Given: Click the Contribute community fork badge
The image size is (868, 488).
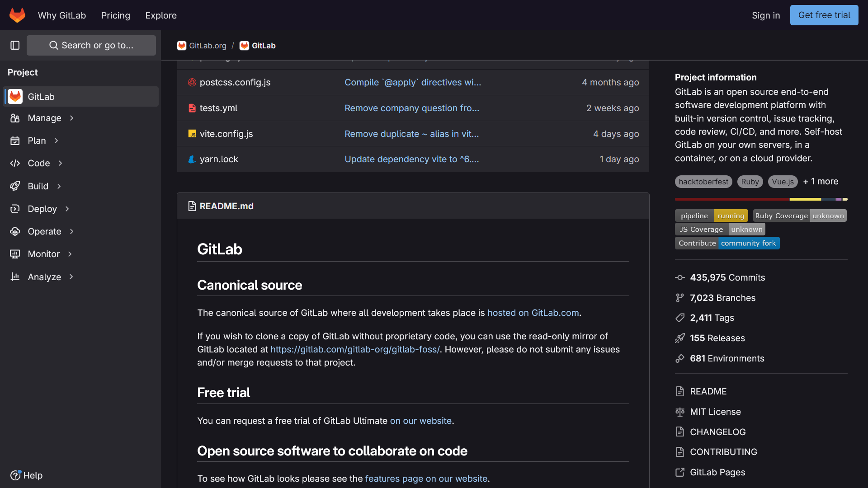Looking at the screenshot, I should point(727,243).
